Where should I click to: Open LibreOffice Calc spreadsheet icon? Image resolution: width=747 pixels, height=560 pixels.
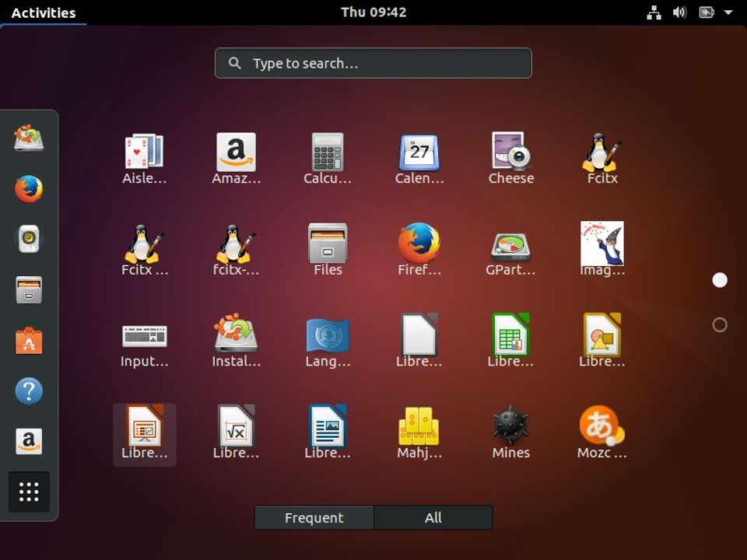[510, 341]
